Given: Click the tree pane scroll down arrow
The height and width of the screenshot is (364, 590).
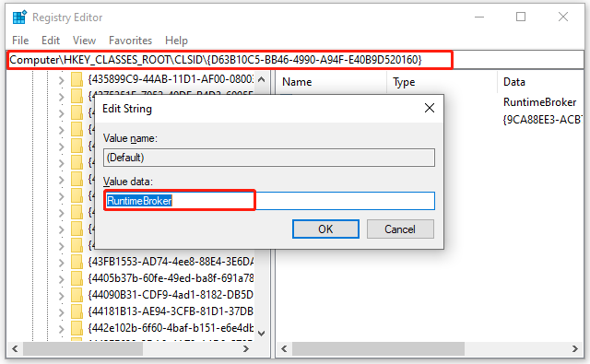Looking at the screenshot, I should tap(262, 334).
